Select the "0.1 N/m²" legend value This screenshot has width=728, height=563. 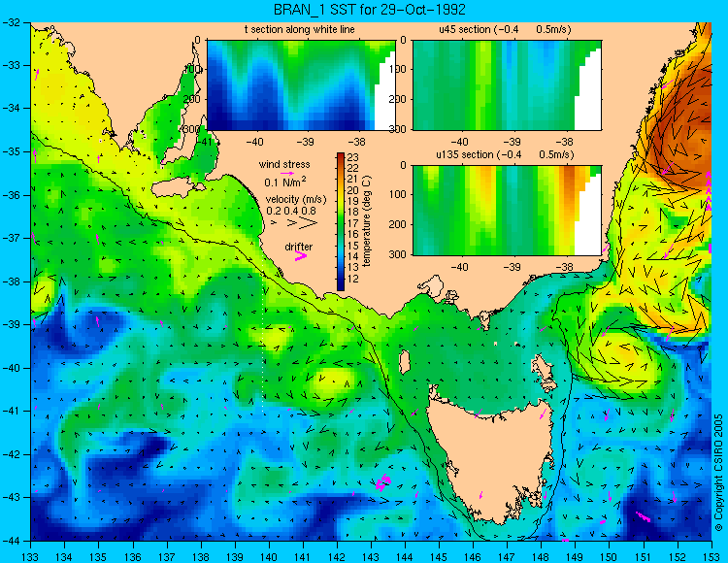pyautogui.click(x=285, y=182)
